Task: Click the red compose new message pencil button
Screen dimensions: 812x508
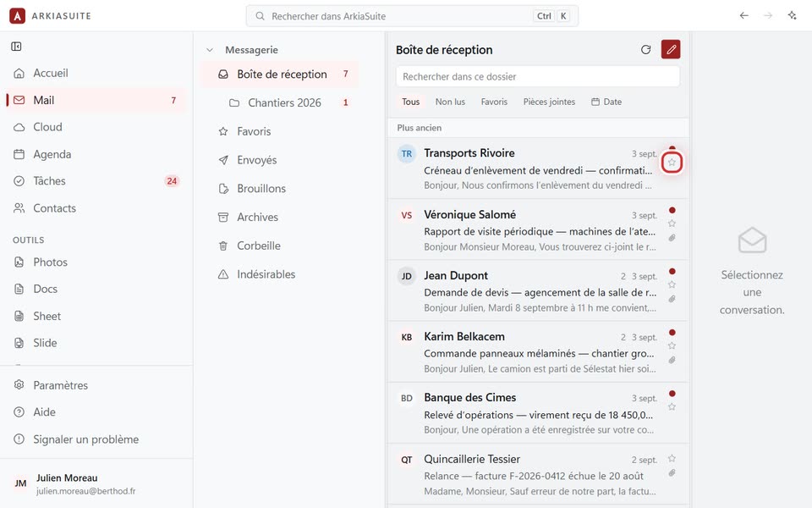Action: point(671,50)
